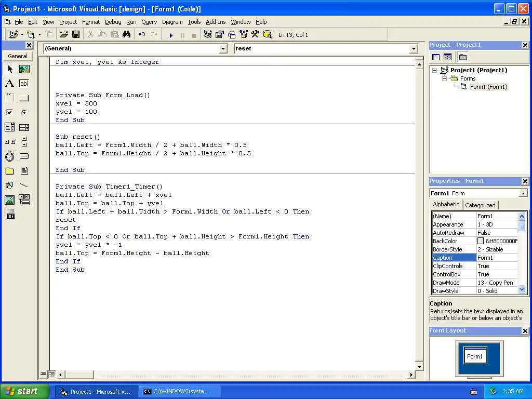Select the DirListBox folder tool
This screenshot has height=399, width=532.
coord(10,170)
